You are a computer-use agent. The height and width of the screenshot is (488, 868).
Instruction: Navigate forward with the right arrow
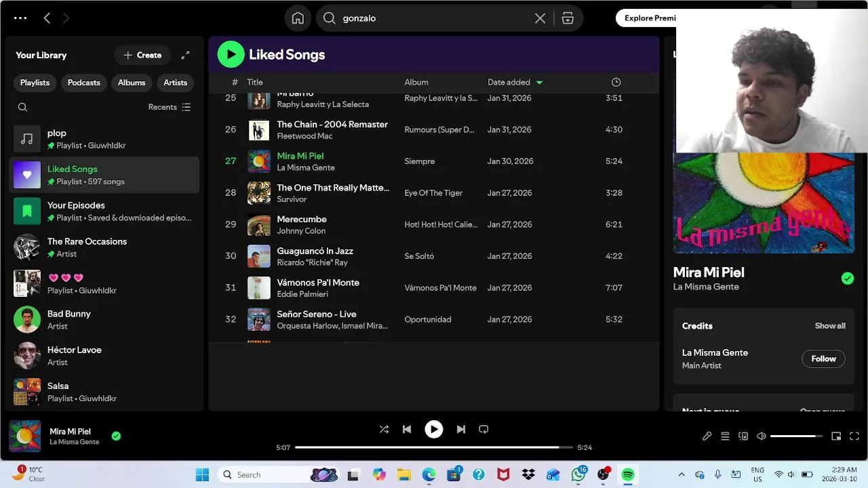[x=66, y=18]
